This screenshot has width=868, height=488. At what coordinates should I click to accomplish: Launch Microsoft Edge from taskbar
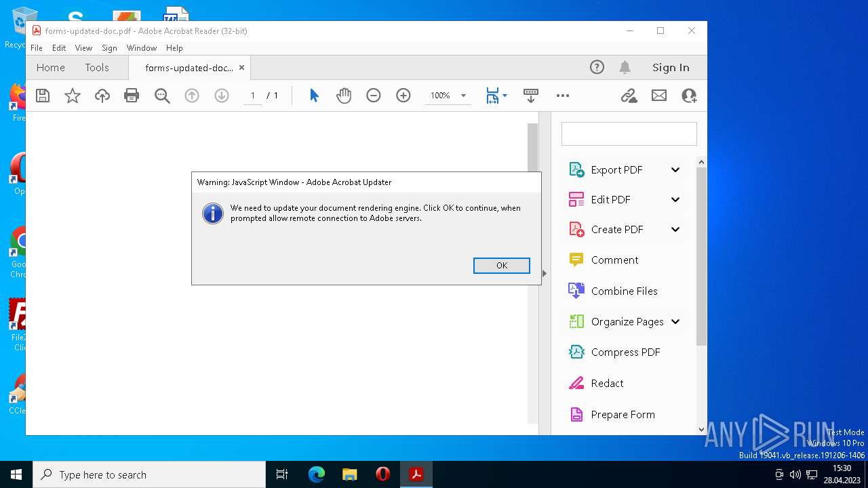(317, 474)
